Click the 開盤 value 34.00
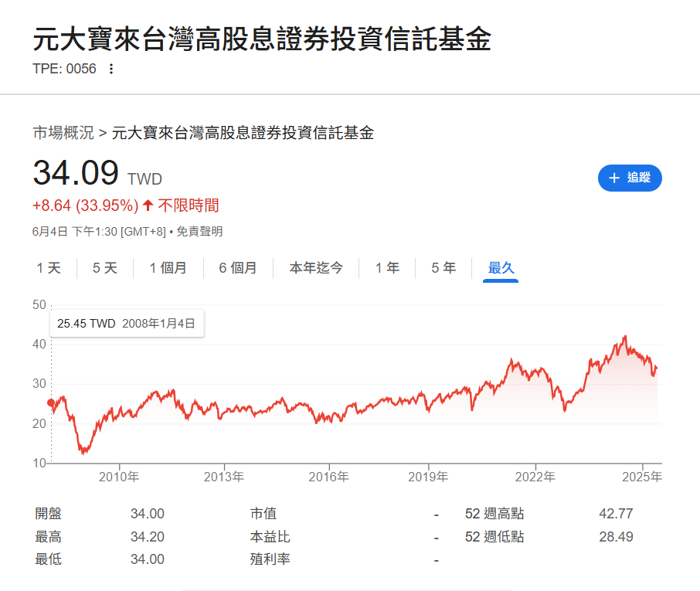 tap(148, 514)
